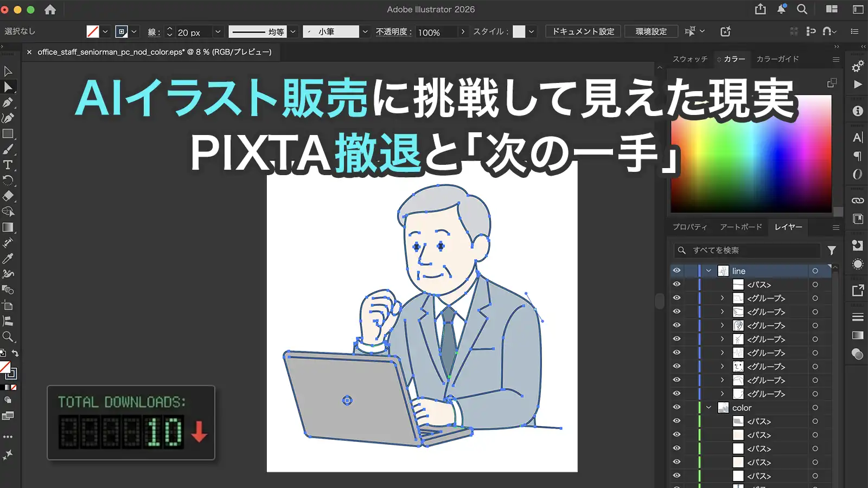The image size is (868, 488).
Task: Open the Gradient tool
Action: pyautogui.click(x=8, y=227)
